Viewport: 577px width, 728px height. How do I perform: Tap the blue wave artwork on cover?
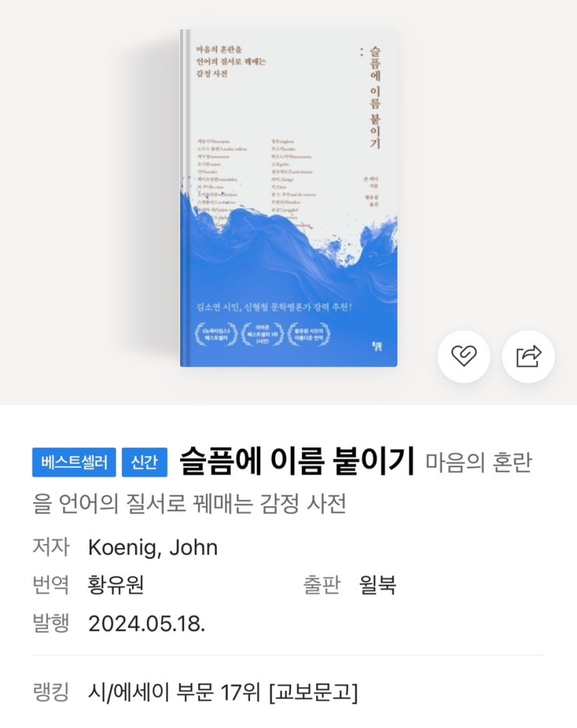point(289,260)
